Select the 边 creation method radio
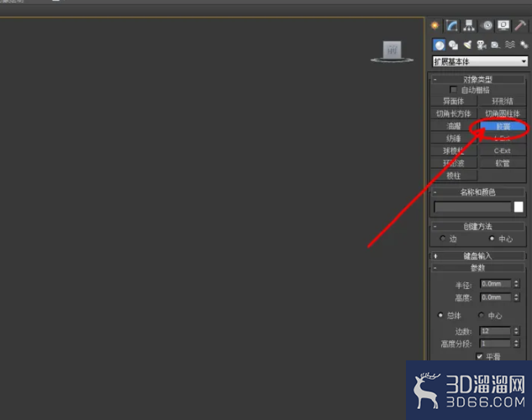 click(442, 239)
